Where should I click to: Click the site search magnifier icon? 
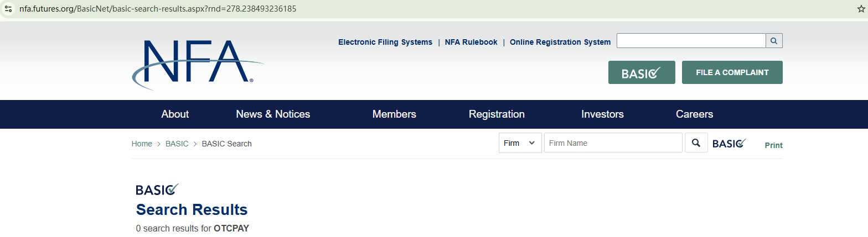tap(774, 41)
